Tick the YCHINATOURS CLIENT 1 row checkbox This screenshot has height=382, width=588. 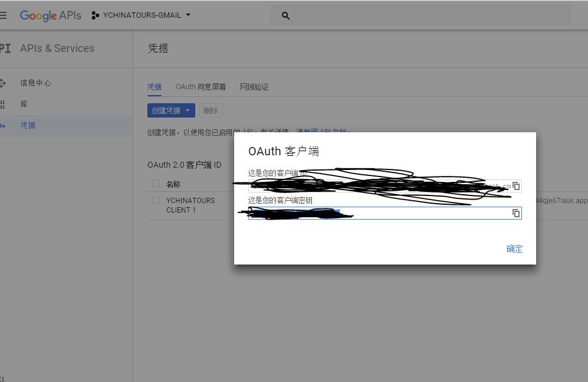[x=156, y=200]
